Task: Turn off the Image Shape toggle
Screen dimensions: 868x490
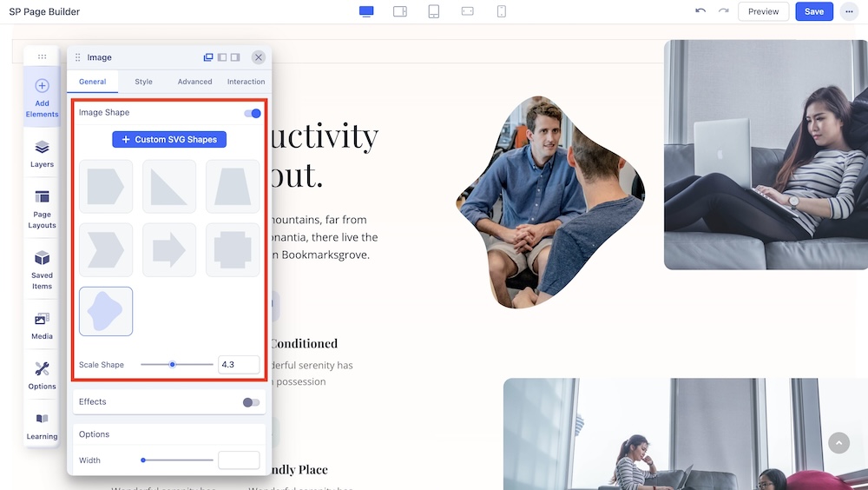Action: coord(253,113)
